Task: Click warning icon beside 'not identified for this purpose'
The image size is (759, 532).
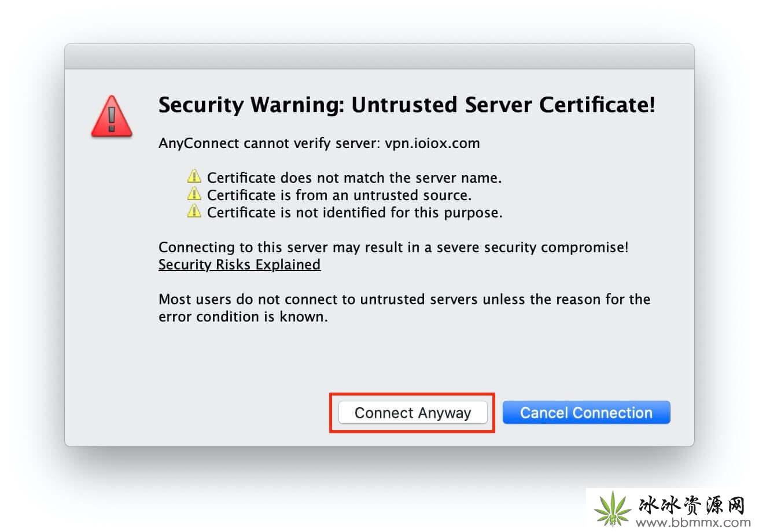Action: pos(194,211)
